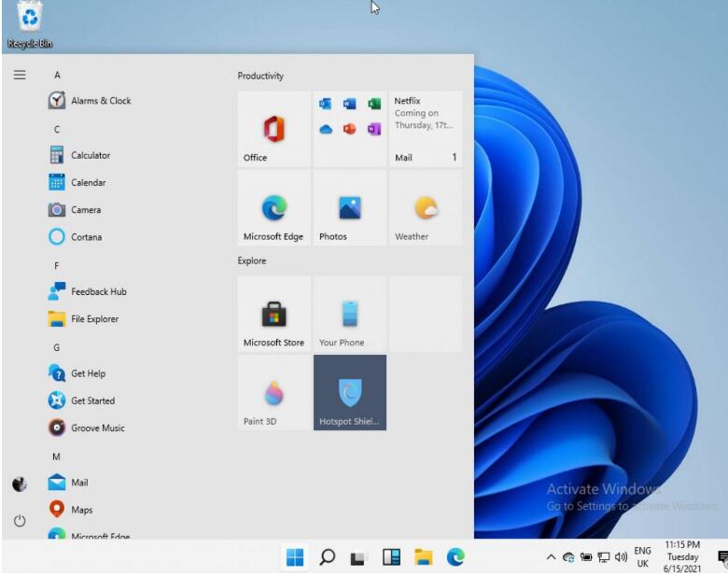728x576 pixels.
Task: Open Outlook in the Office apps tile
Action: [x=326, y=104]
